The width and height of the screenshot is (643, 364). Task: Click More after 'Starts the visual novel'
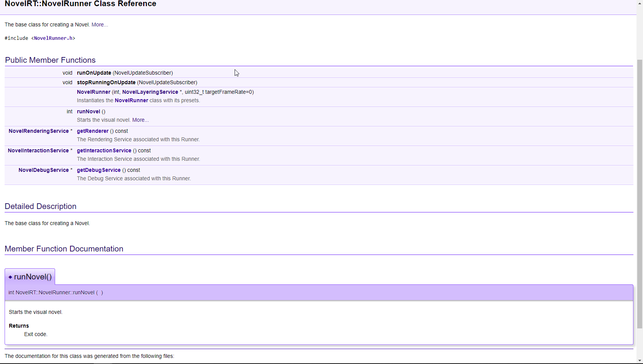pos(140,120)
